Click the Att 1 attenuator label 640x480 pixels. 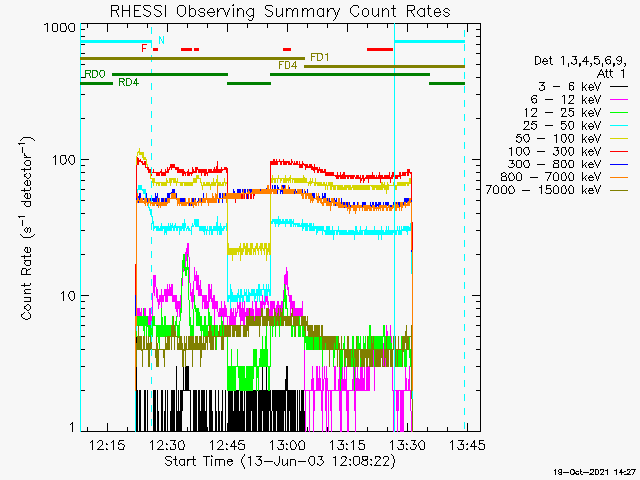[x=611, y=74]
